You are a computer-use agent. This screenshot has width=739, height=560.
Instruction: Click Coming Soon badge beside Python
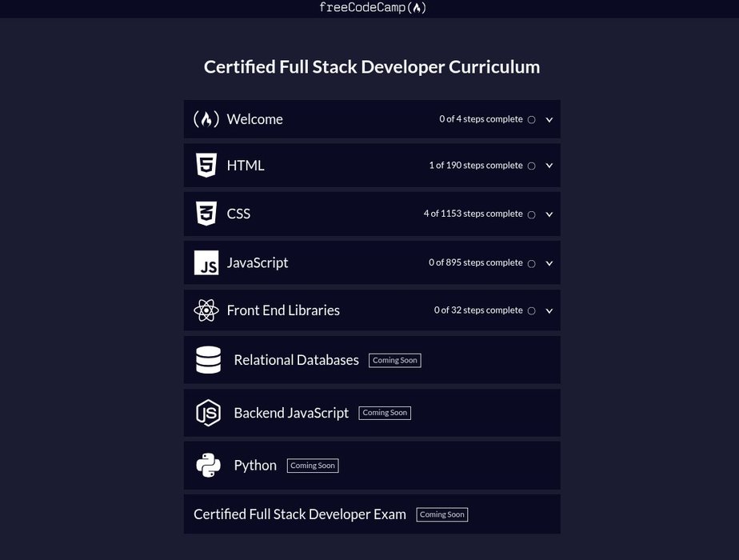(x=313, y=466)
